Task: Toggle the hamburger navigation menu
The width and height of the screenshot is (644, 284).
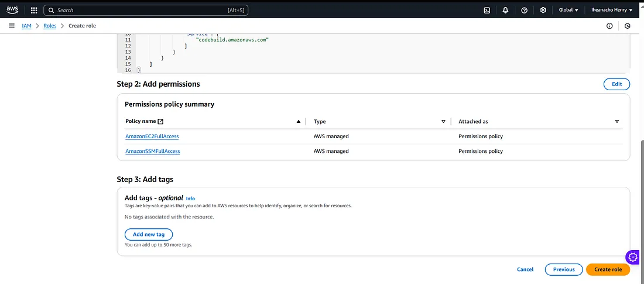Action: point(12,26)
